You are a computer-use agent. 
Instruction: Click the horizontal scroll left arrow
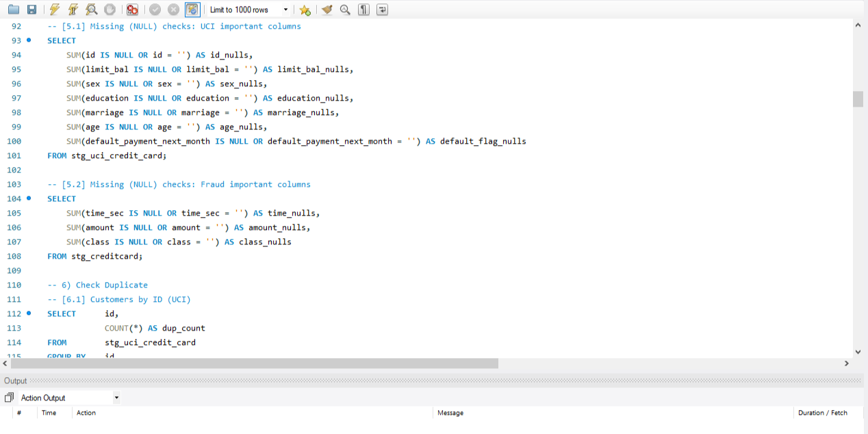tap(5, 363)
